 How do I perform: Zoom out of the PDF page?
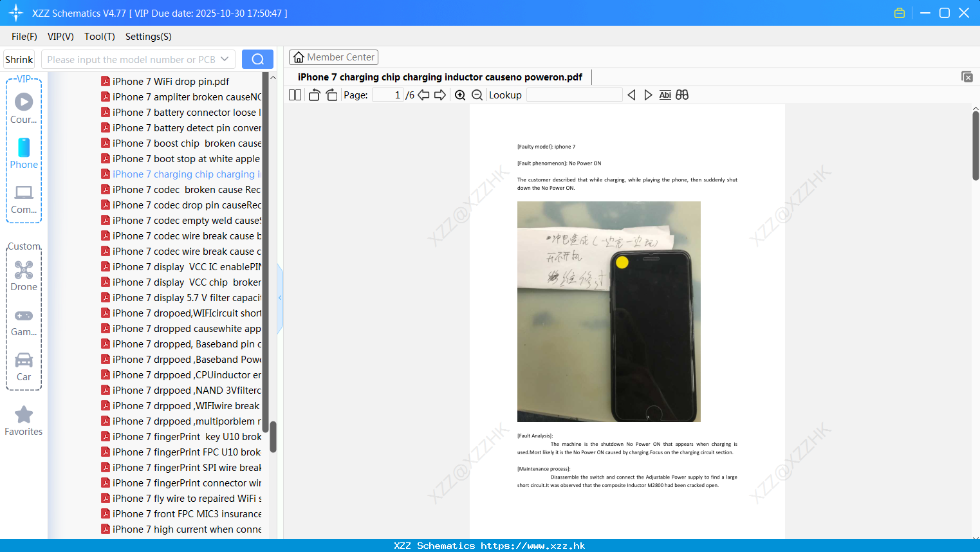(477, 95)
